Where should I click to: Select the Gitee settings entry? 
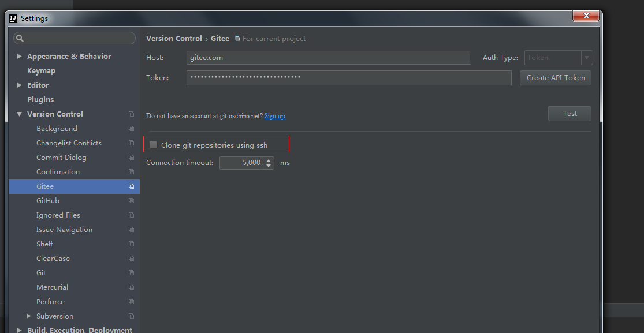tap(74, 186)
